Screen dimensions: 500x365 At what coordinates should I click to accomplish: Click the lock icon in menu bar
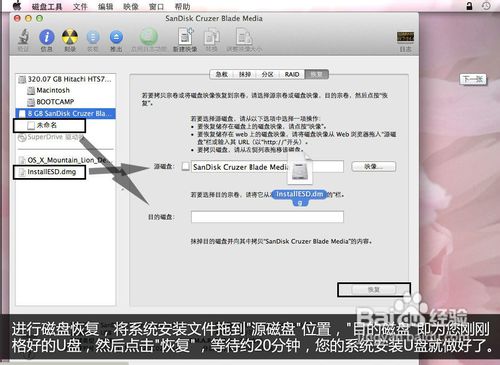tap(469, 6)
